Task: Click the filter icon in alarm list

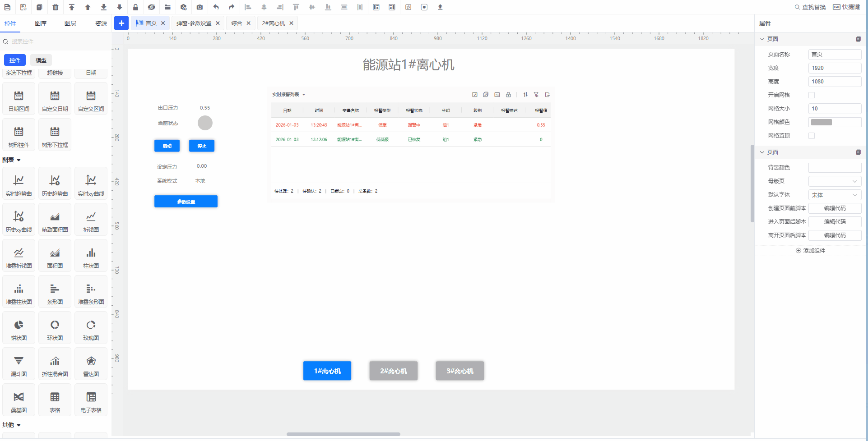Action: [536, 95]
